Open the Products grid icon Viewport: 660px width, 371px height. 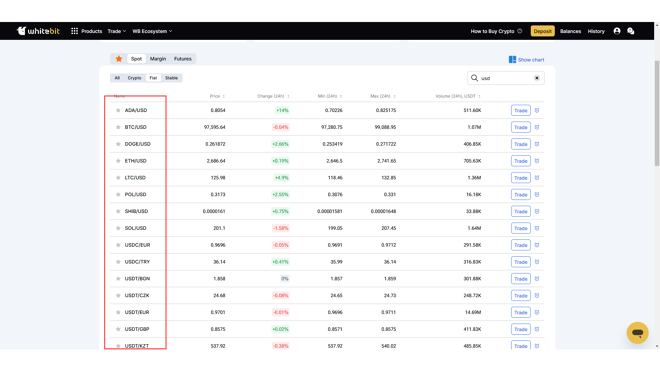[x=75, y=31]
